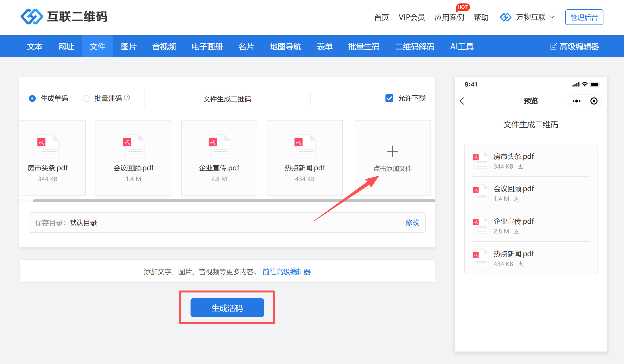Click the circle target icon in preview
This screenshot has width=624, height=364.
coord(594,101)
